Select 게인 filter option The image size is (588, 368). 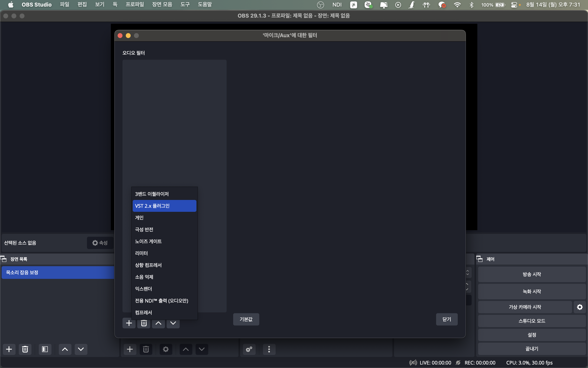coord(165,218)
